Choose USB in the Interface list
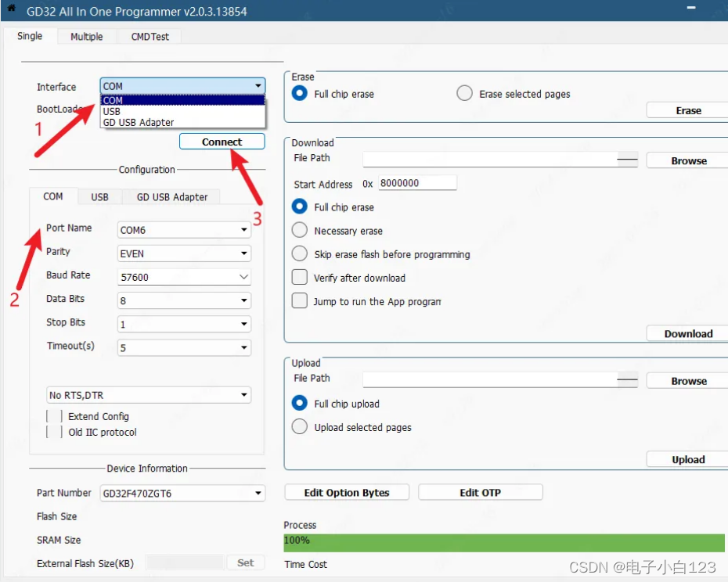 pos(182,111)
